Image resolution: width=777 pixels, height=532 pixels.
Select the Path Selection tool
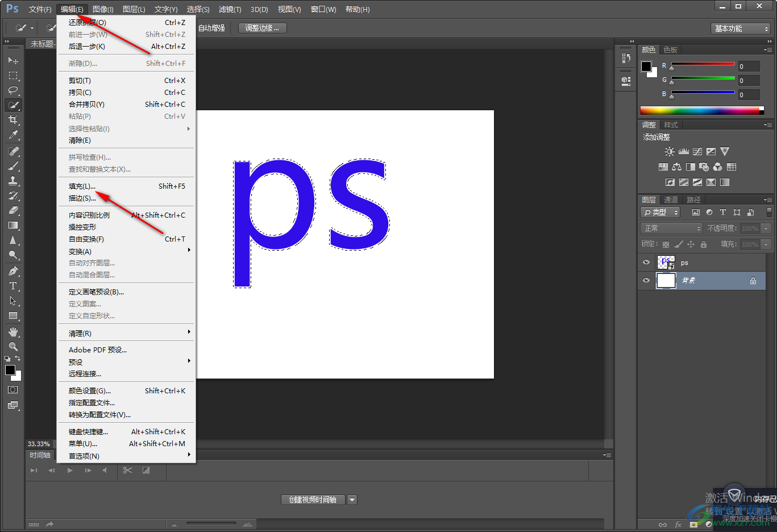[x=13, y=301]
